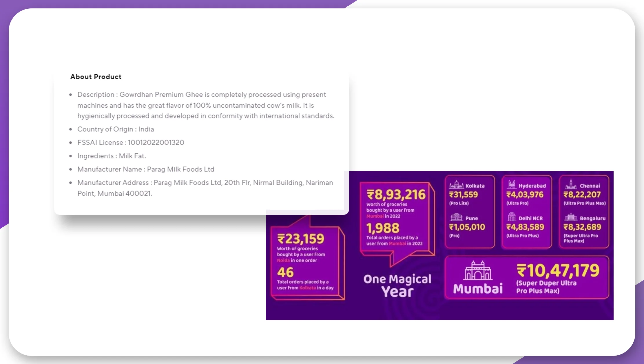
Task: Click the '(Pro Lite)' label under Kolkata
Action: pyautogui.click(x=459, y=203)
